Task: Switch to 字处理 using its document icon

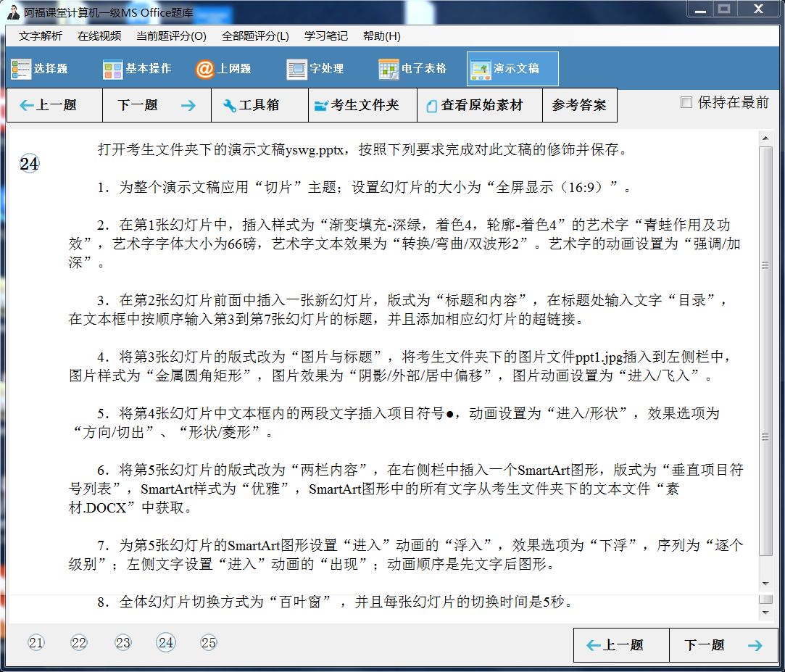Action: click(x=296, y=68)
